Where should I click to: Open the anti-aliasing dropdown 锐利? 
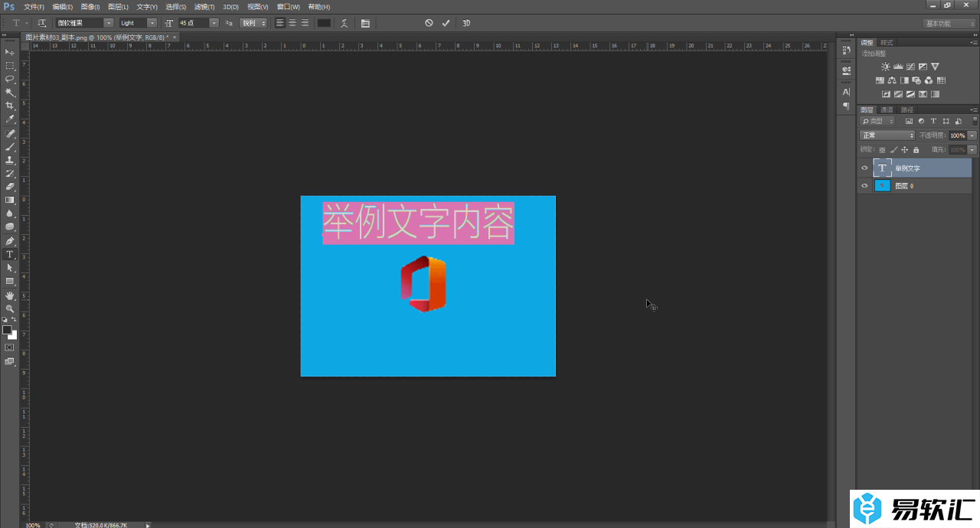click(254, 23)
